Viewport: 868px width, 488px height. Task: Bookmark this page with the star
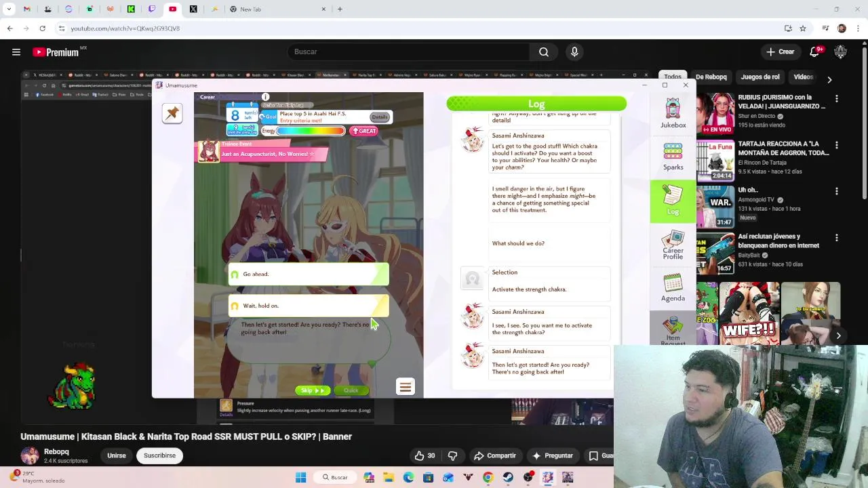pyautogui.click(x=803, y=28)
